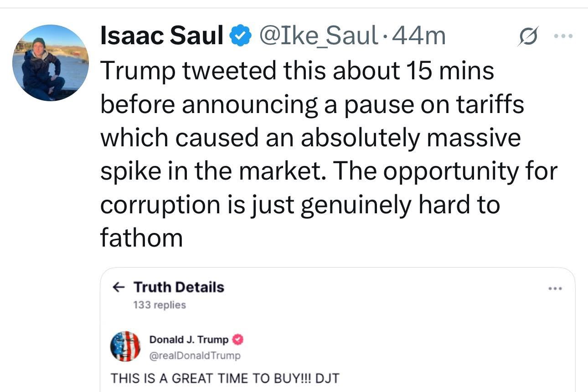588x392 pixels.
Task: Click the 'DJT' text in Trump's post
Action: point(329,378)
